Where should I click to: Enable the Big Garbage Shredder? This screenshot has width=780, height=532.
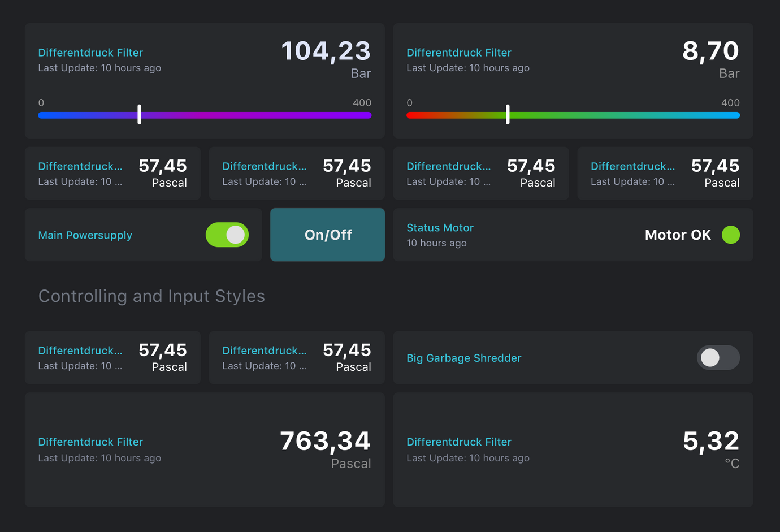click(x=718, y=358)
